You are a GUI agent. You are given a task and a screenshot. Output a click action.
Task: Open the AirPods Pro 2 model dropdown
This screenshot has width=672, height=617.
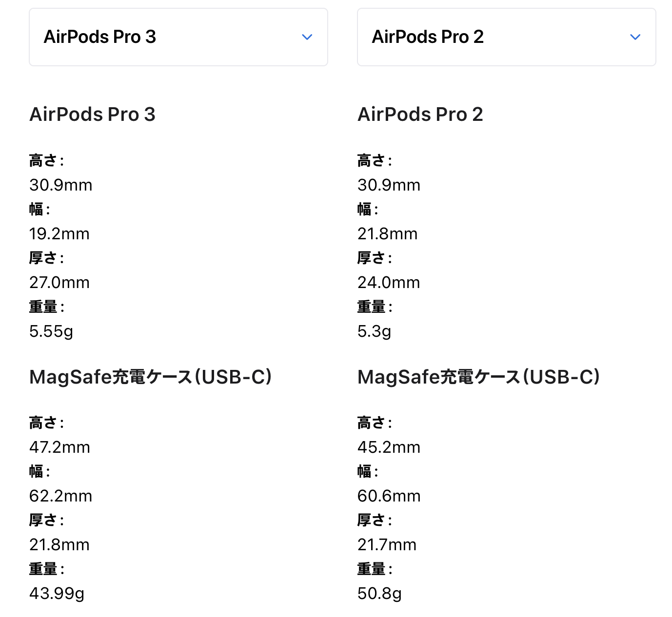pyautogui.click(x=506, y=37)
